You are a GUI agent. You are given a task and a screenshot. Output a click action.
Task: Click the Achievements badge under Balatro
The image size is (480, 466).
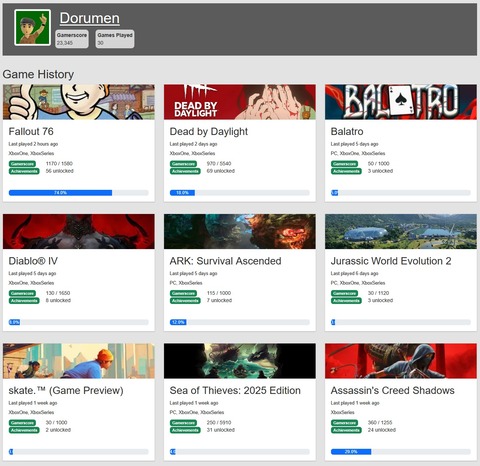click(346, 171)
